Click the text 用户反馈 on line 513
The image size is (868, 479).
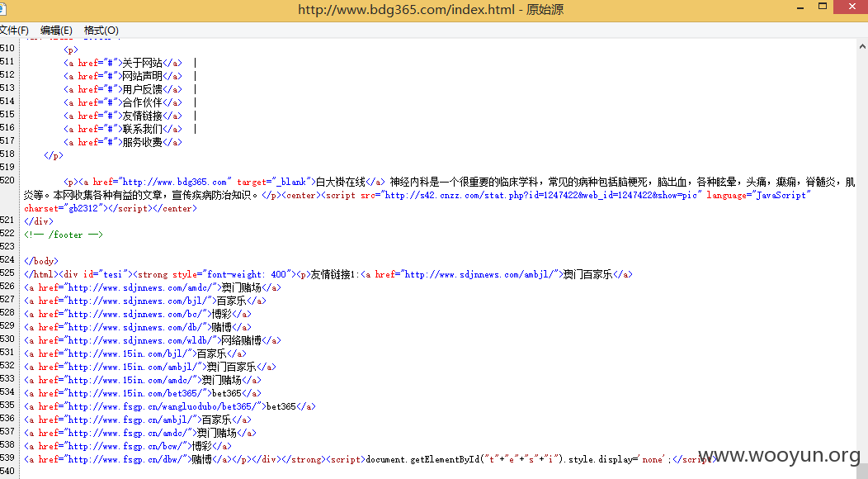click(x=142, y=90)
